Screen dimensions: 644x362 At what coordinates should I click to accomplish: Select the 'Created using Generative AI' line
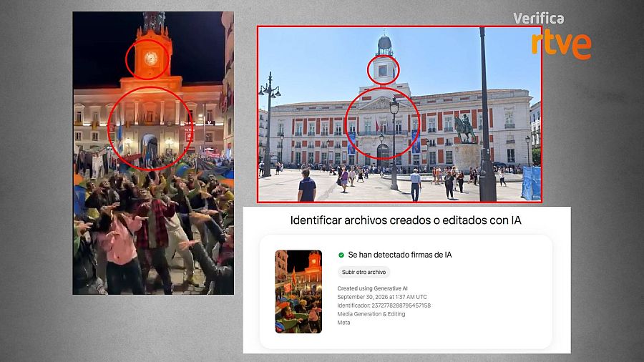coord(373,288)
